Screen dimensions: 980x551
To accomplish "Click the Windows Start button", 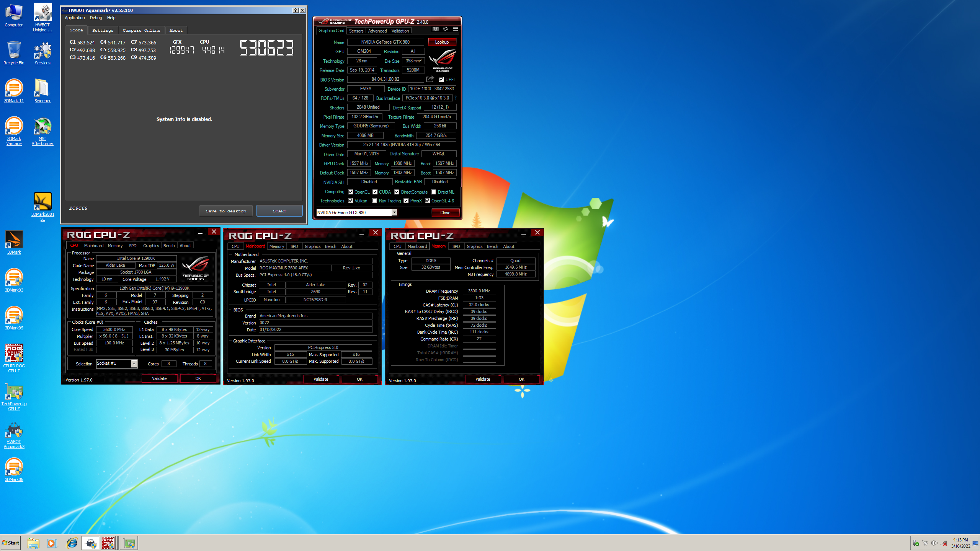I will coord(11,543).
